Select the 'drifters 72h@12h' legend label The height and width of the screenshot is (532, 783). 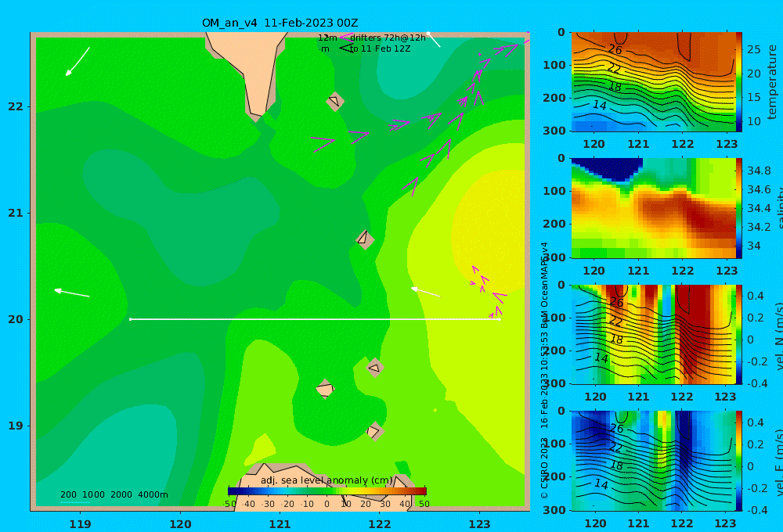tap(388, 38)
